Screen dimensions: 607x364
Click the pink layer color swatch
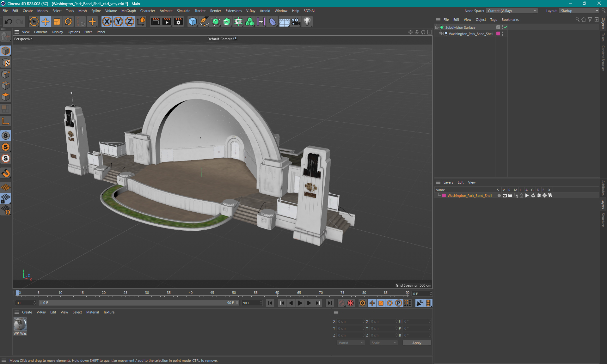[x=444, y=196]
